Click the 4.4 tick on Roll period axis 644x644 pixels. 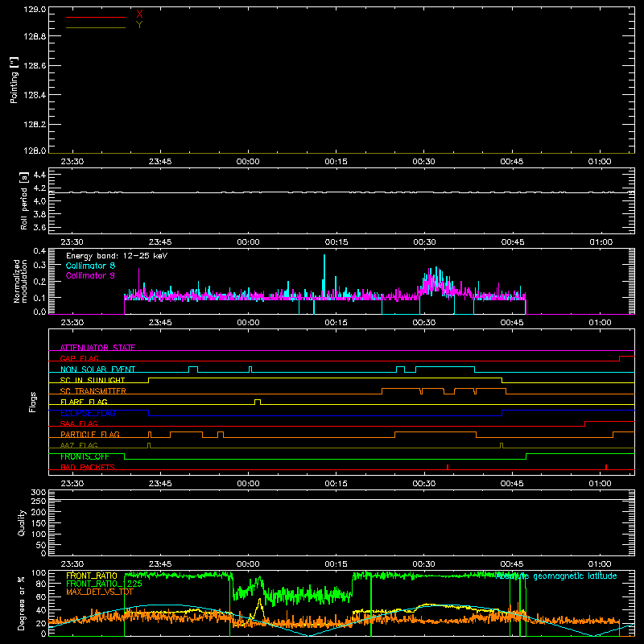pos(39,175)
